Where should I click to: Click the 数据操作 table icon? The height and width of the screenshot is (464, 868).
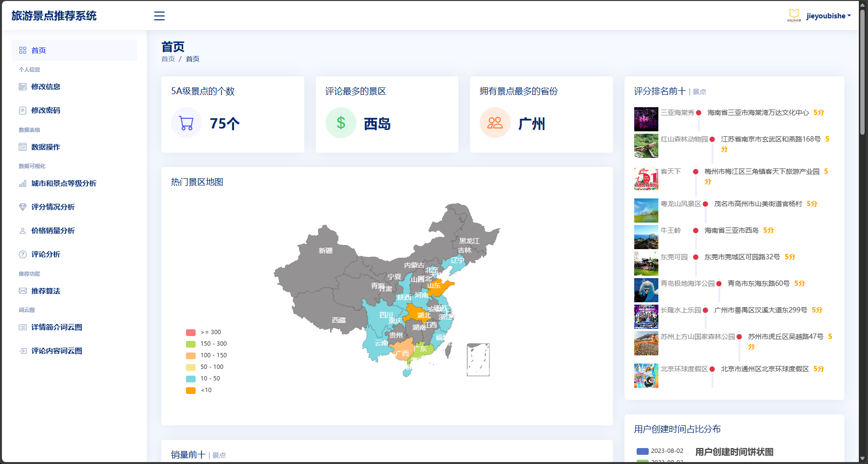[23, 147]
